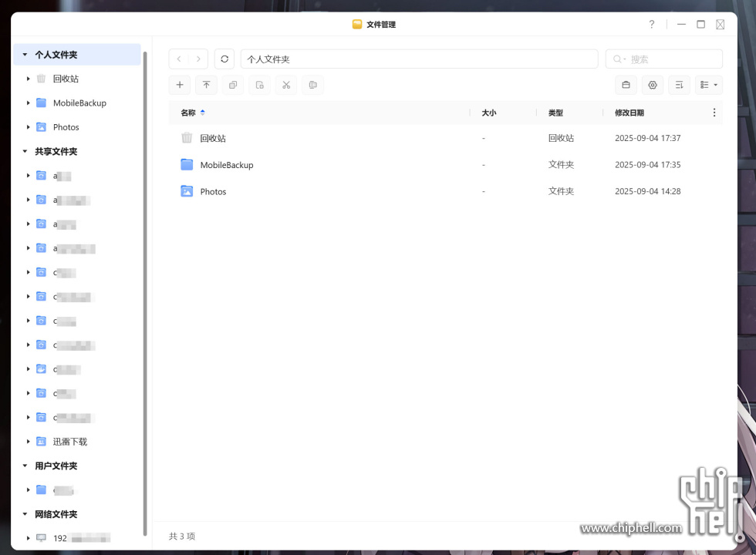The image size is (756, 555).
Task: Click the recycle bin icon in file list
Action: [x=187, y=138]
